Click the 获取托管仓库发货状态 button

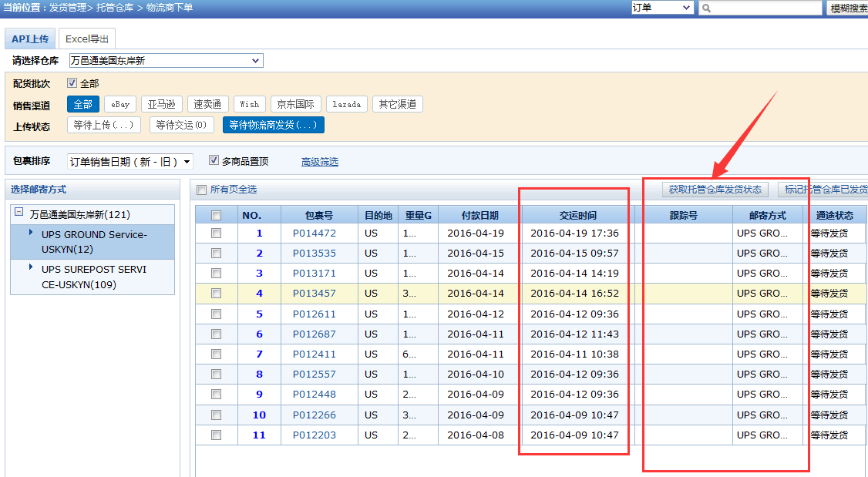click(x=715, y=190)
